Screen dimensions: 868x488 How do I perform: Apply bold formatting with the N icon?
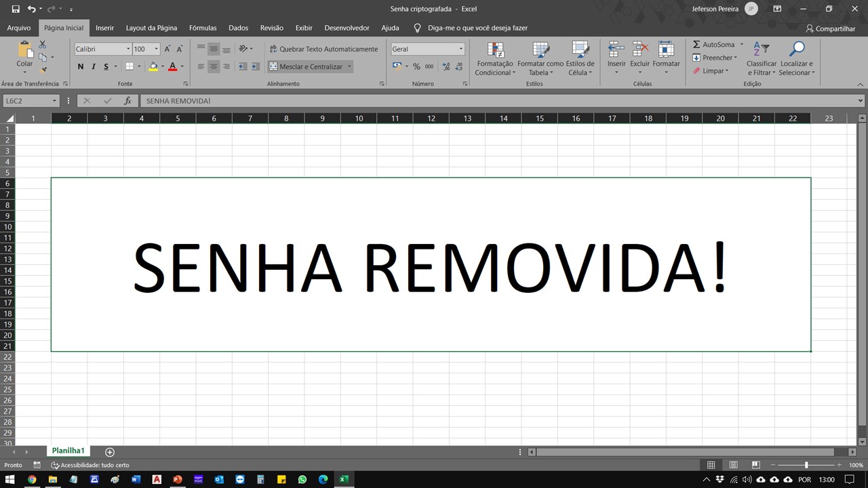80,66
